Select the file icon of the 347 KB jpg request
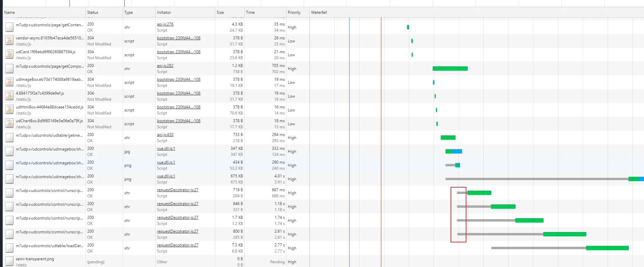 tap(9, 151)
